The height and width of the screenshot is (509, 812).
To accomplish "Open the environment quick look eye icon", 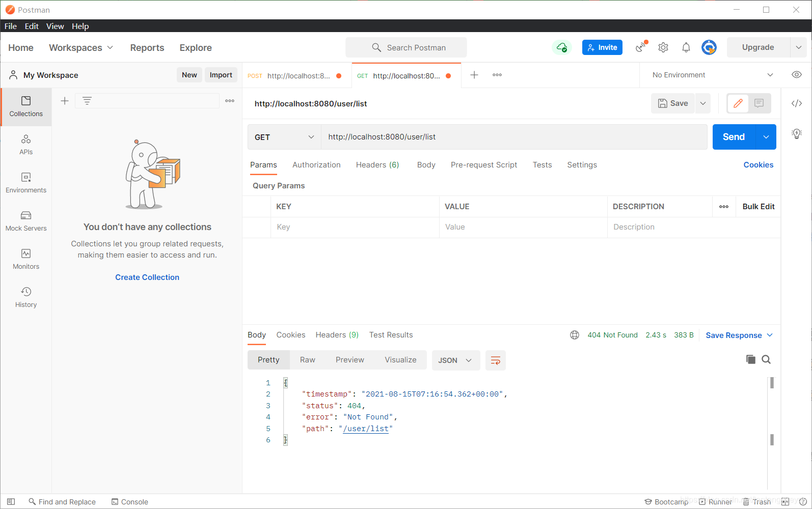I will [x=797, y=75].
